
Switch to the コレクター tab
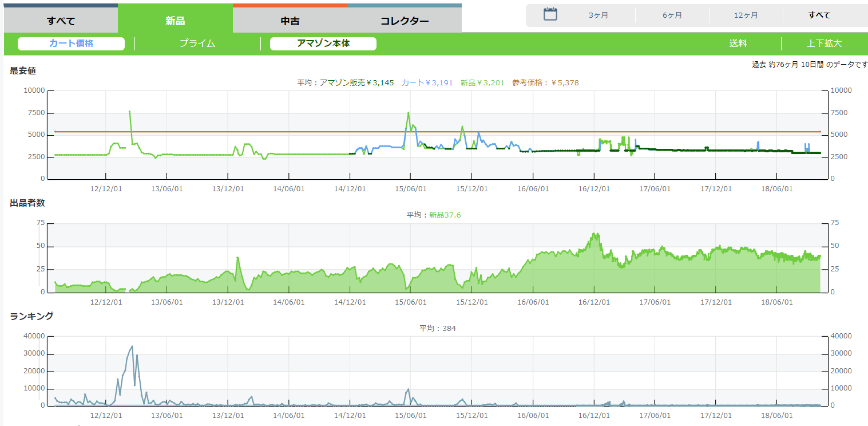pos(405,21)
